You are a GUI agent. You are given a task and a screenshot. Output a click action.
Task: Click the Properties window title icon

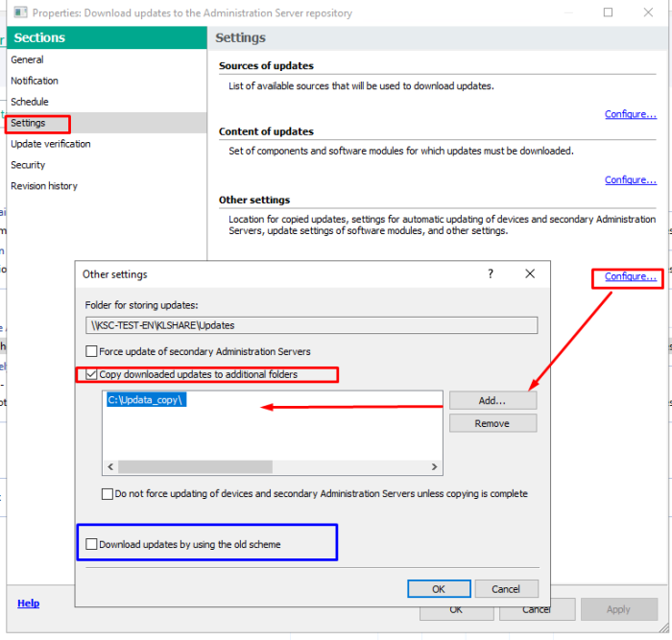tap(20, 12)
